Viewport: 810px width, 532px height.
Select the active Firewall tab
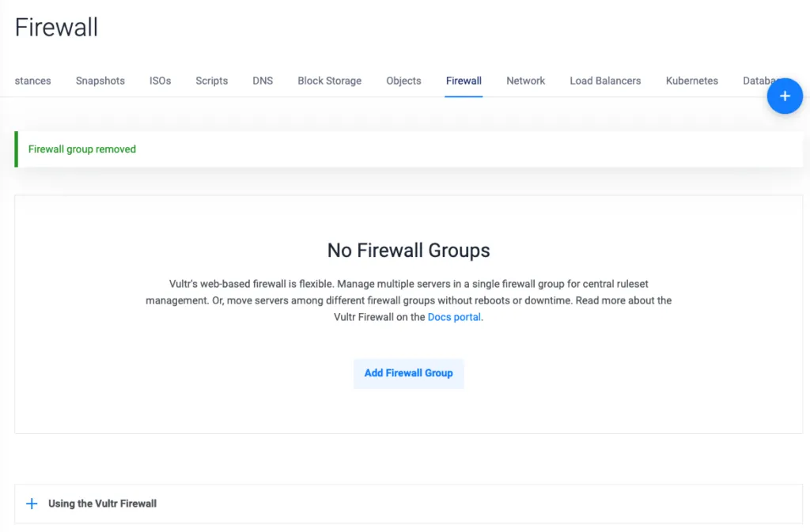464,81
